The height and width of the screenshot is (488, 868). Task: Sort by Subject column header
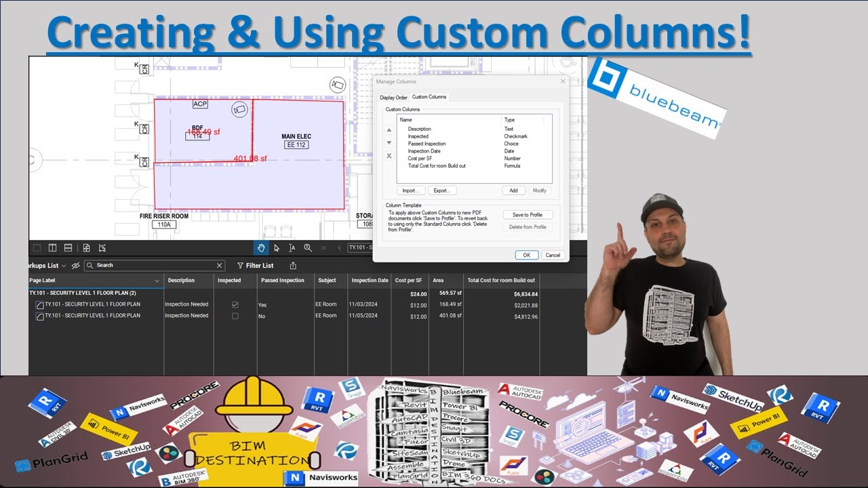point(330,281)
